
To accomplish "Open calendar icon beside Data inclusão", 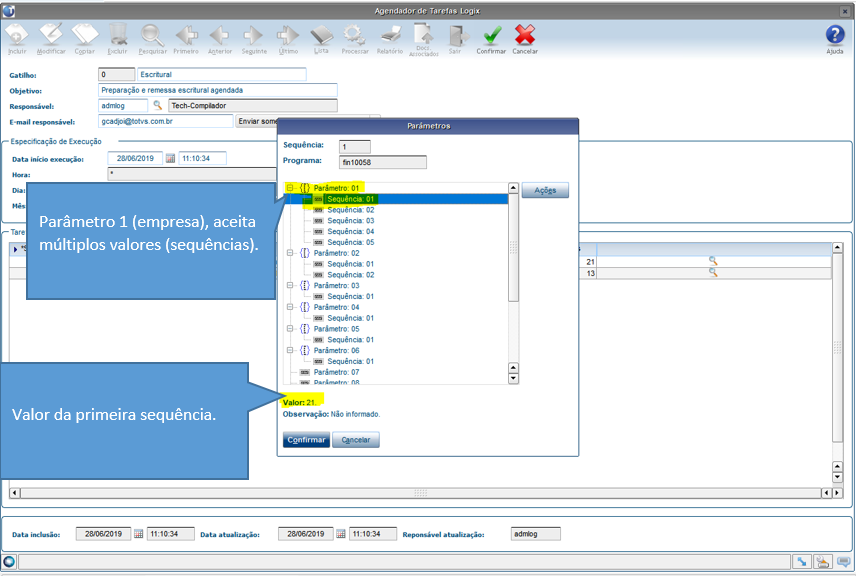I will tap(139, 534).
